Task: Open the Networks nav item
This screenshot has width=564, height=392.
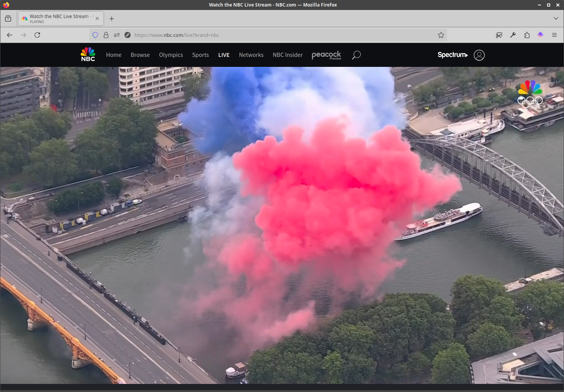Action: (x=251, y=55)
